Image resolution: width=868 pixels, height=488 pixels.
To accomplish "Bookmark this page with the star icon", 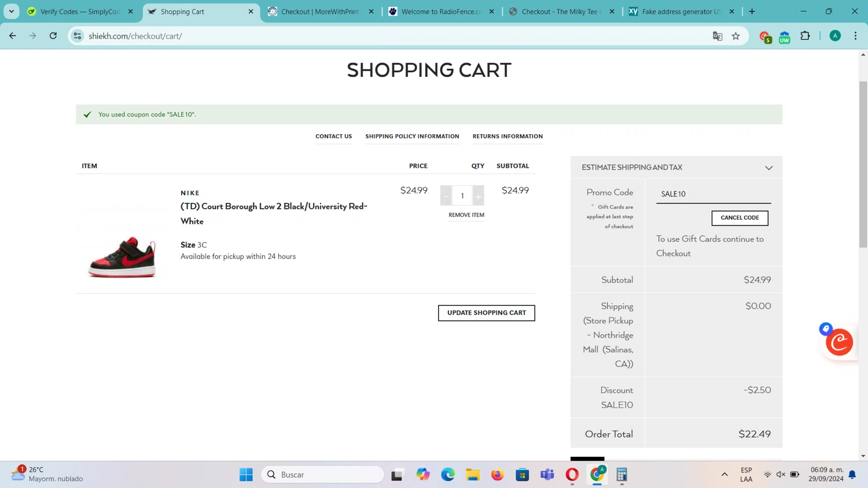I will coord(736,36).
